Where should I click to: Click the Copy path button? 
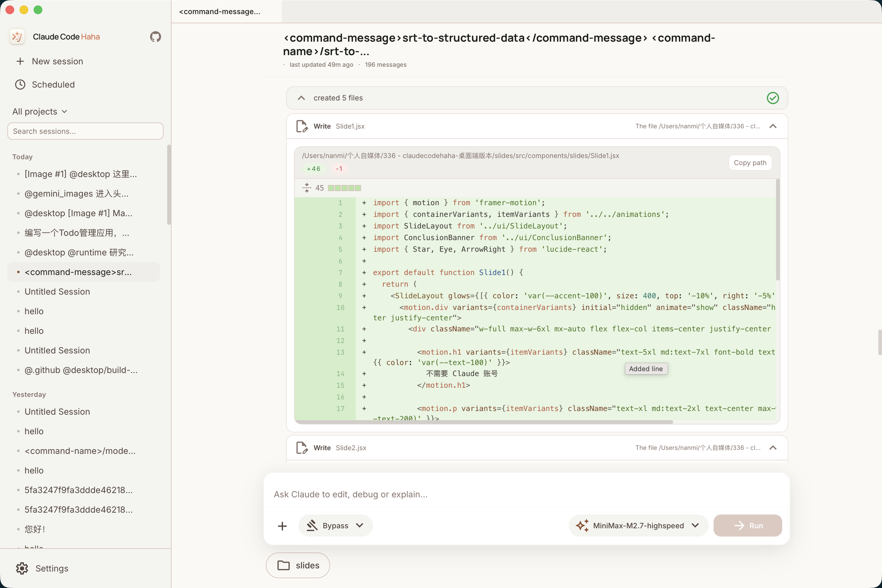point(750,162)
